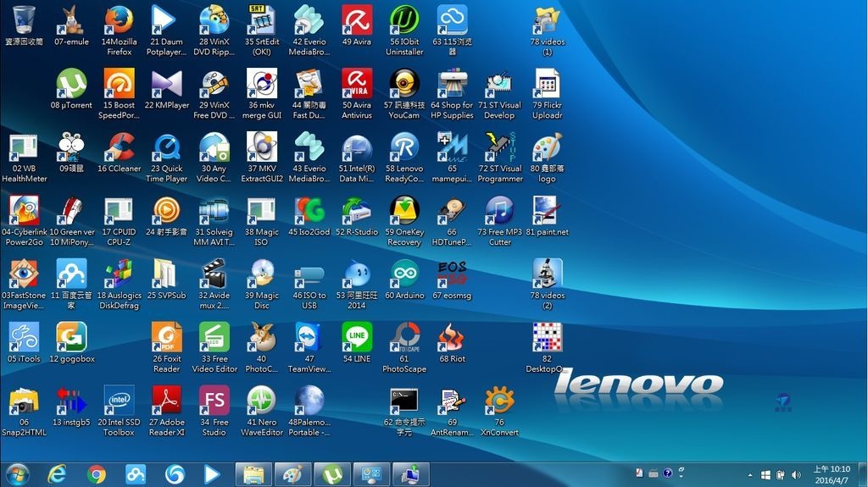Screen dimensions: 868x487
Task: Open 28 WinX DVD Ripper shortcut
Action: click(214, 20)
